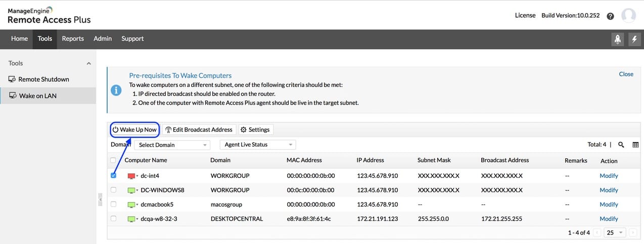Open the column chooser grid icon

tap(635, 144)
